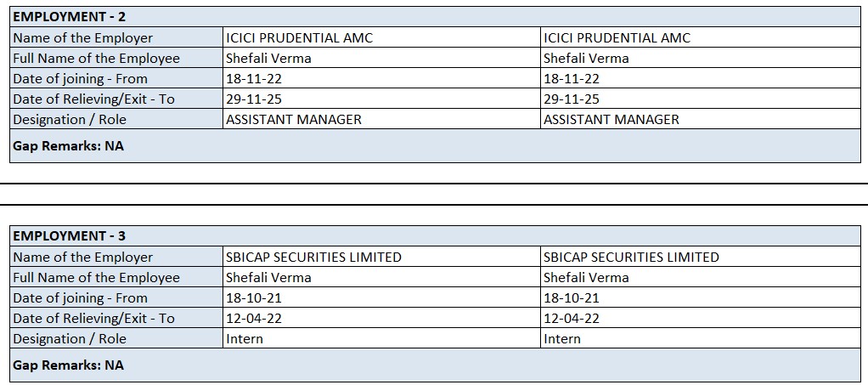Click Full Name of the Employee label in Employment 3
Viewport: 868px width, 385px height.
tap(97, 277)
